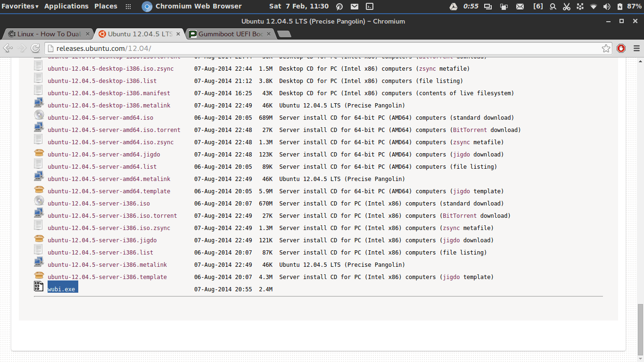Click the page icon for server-i386.list
This screenshot has height=362, width=644.
point(39,250)
